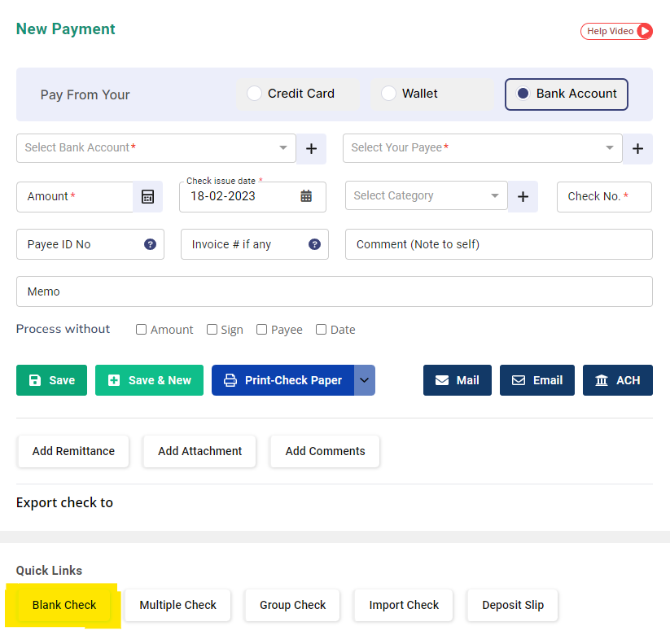Open the calculator icon next to Amount
The width and height of the screenshot is (670, 644).
pos(147,197)
